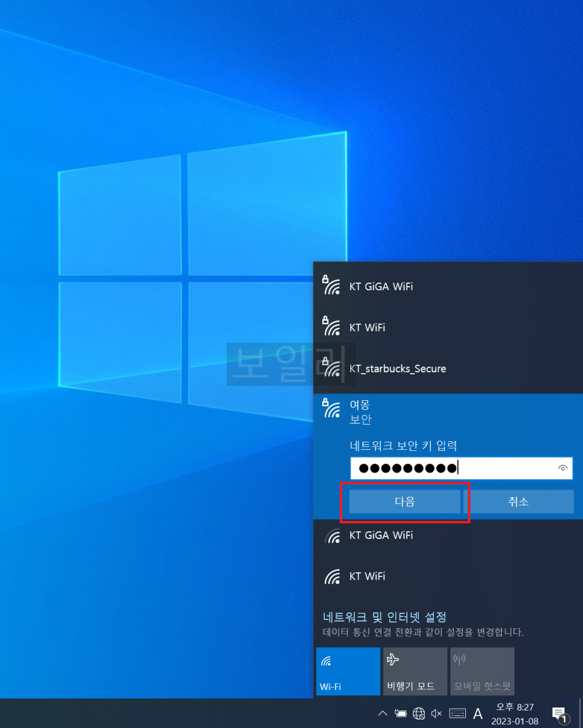The height and width of the screenshot is (728, 583).
Task: Enable 비행기 모드 tile
Action: coord(415,671)
